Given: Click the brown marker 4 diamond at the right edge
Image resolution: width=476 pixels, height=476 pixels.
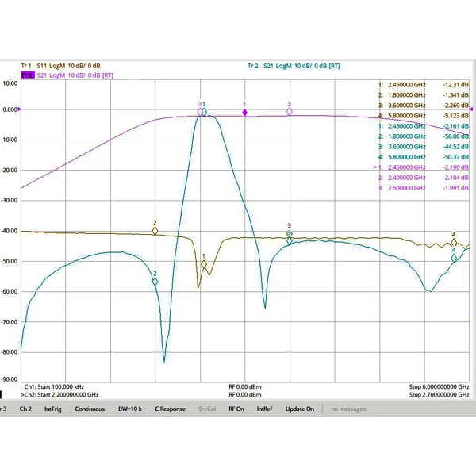Looking at the screenshot, I should (454, 243).
